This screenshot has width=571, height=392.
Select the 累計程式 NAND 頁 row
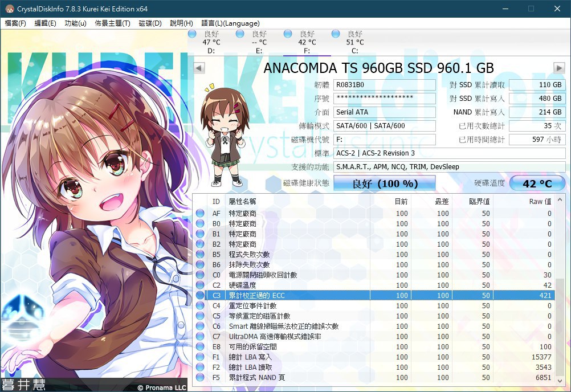click(x=374, y=377)
